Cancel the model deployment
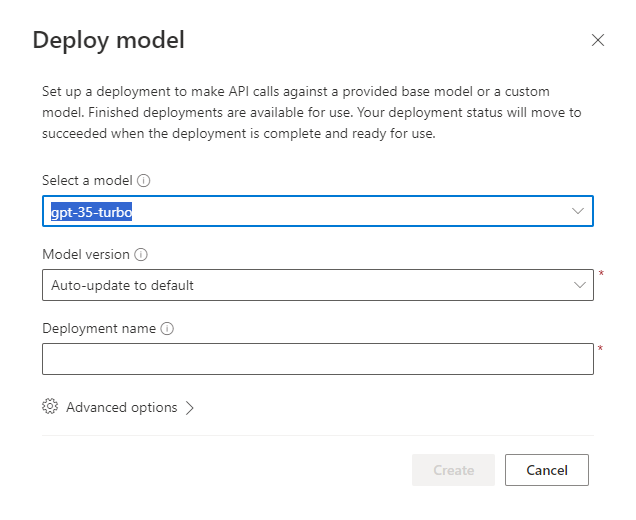636x520 pixels. (x=547, y=470)
